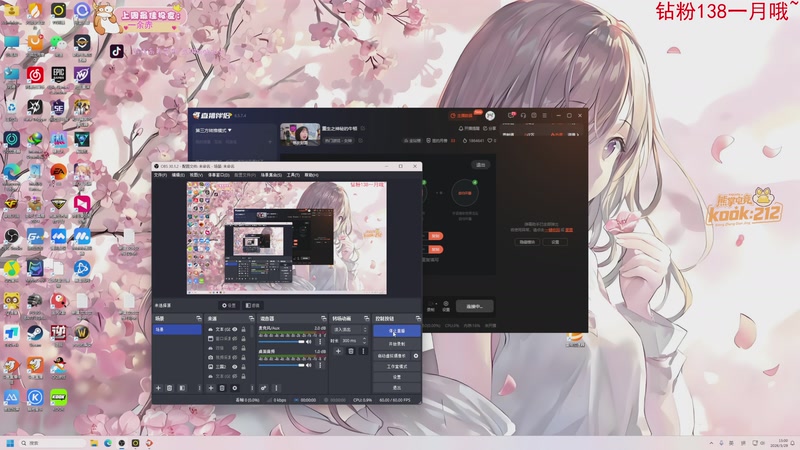Adjust the 桌面音频 volume slider
Screen dimensions: 800x450
click(282, 365)
